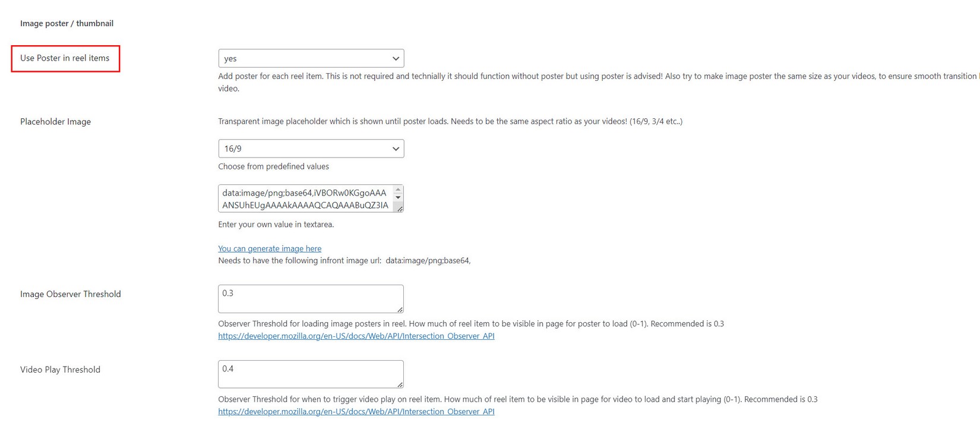Viewport: 980px width, 432px height.
Task: Click the 'Use Poster in reel items' label
Action: (65, 58)
